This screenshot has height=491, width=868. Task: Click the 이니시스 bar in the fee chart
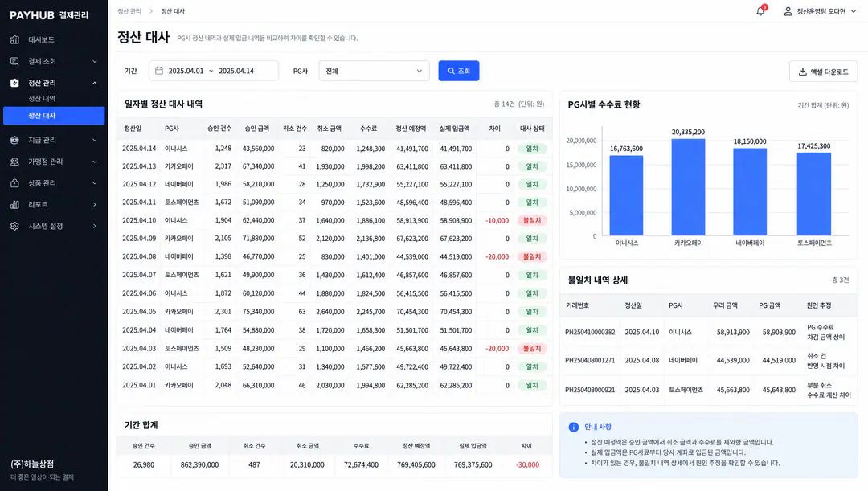627,195
